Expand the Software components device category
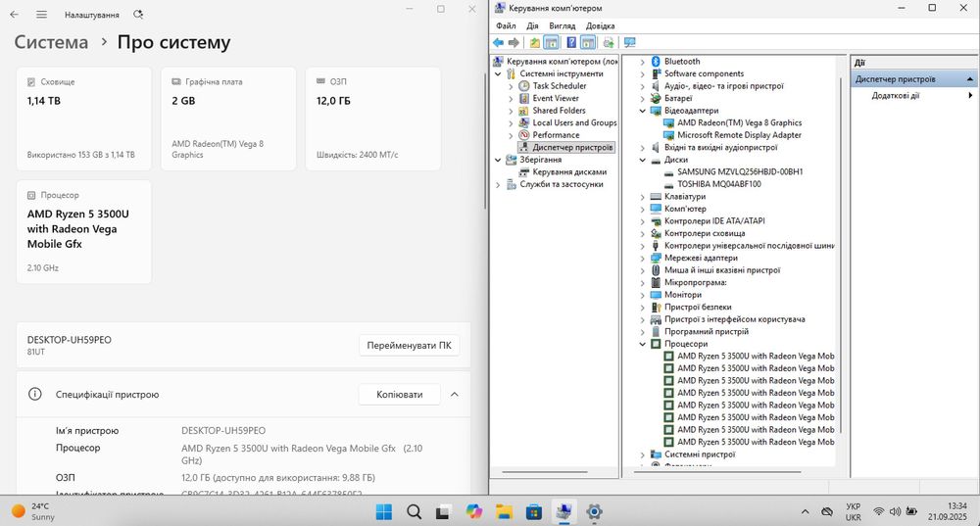Viewport: 980px width, 526px height. click(x=642, y=73)
